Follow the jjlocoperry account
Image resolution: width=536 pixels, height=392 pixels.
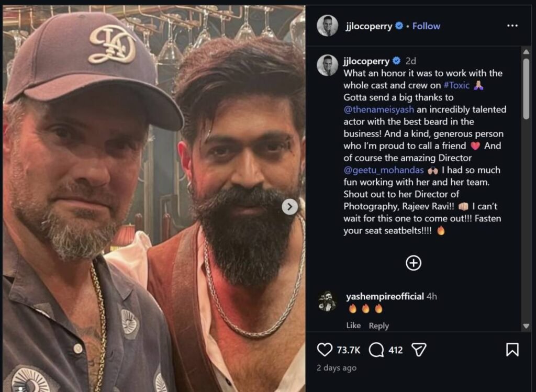tap(426, 26)
